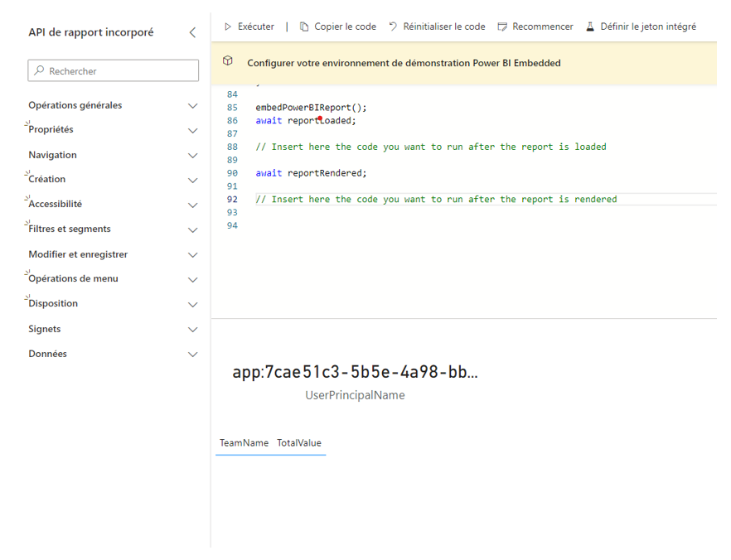Expand Données section chevron

[x=192, y=354]
